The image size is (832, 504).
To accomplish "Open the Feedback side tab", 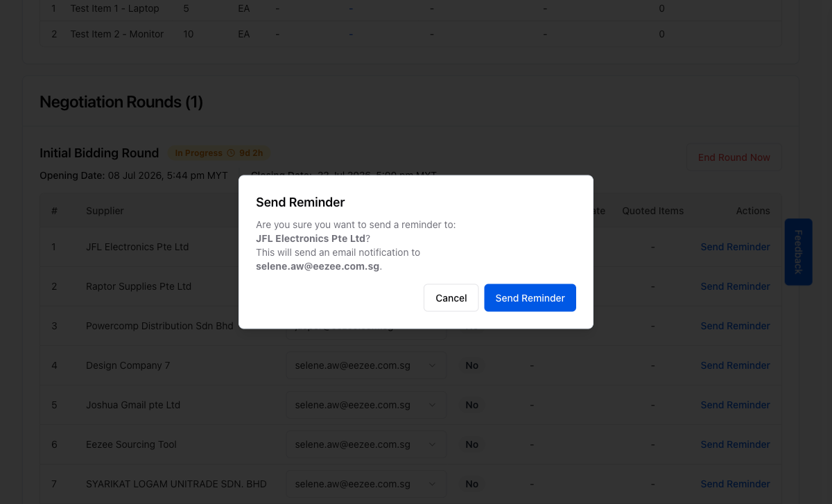I will [798, 252].
